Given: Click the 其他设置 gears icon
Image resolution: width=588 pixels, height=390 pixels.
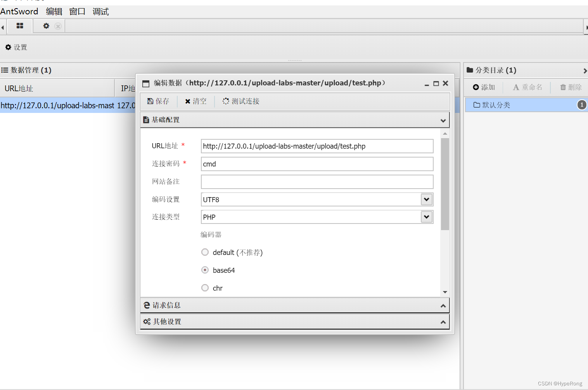Looking at the screenshot, I should coord(147,322).
